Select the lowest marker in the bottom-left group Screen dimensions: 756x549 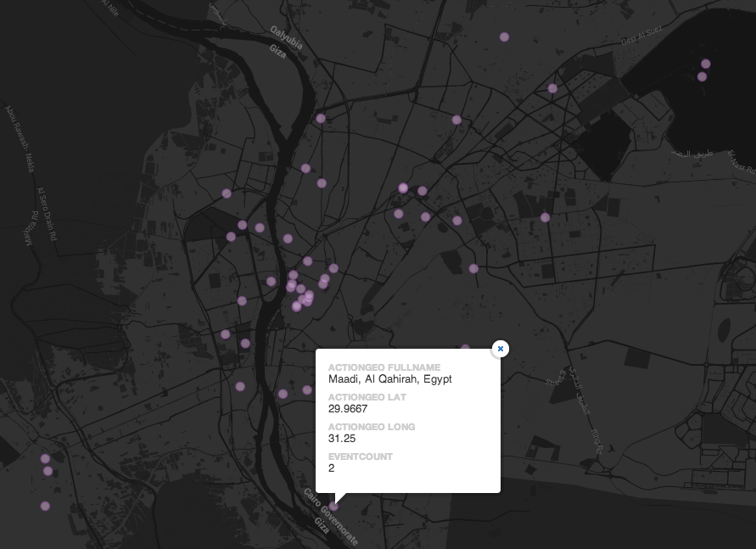pyautogui.click(x=45, y=507)
